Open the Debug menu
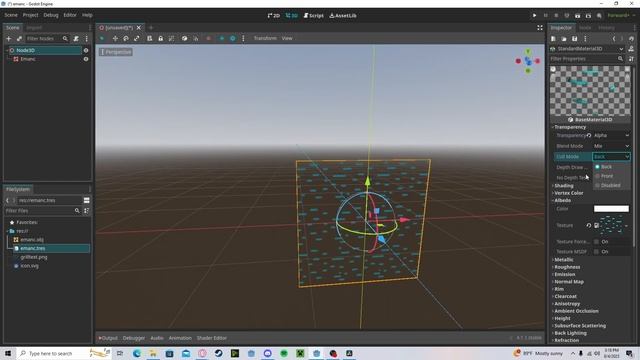Screen dimensions: 640x360 51,15
